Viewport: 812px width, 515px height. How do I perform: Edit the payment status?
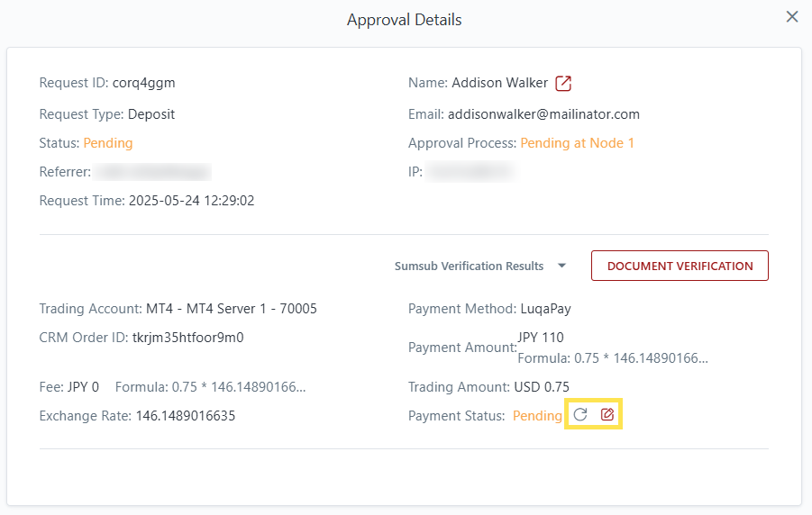607,414
